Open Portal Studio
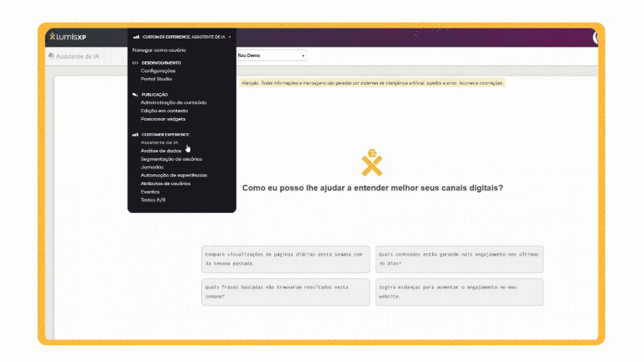Screen dimensions: 644x362 coord(156,79)
